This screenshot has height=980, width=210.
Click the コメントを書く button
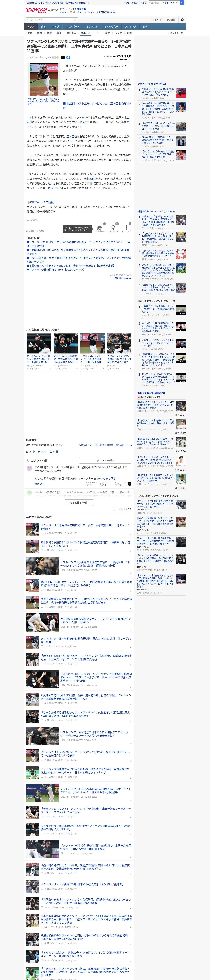(105, 460)
